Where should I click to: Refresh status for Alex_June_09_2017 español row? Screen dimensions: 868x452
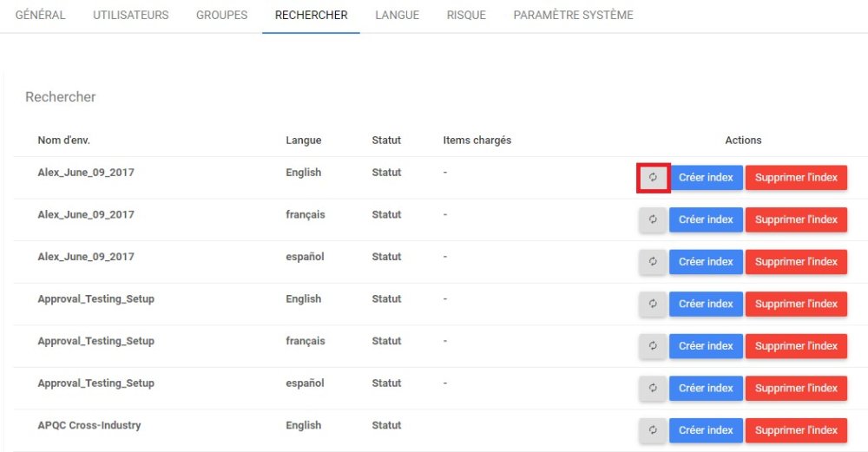(x=653, y=262)
